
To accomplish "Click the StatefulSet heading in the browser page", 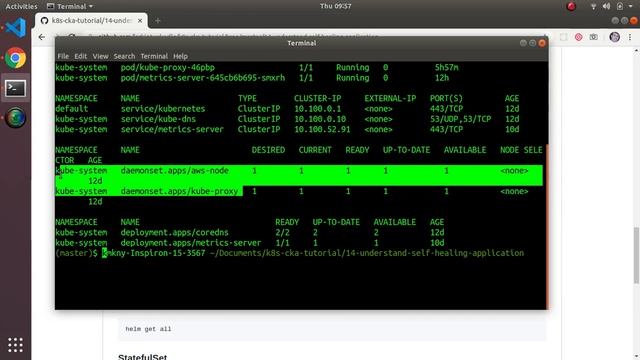I will pyautogui.click(x=142, y=357).
